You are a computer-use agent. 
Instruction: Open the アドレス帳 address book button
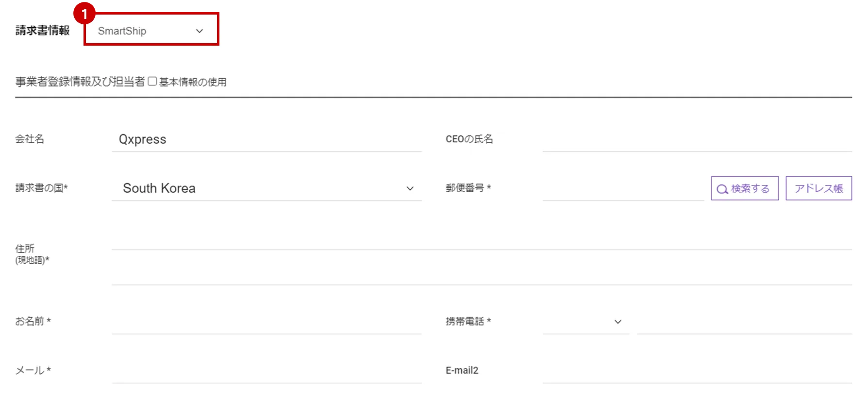pos(818,188)
